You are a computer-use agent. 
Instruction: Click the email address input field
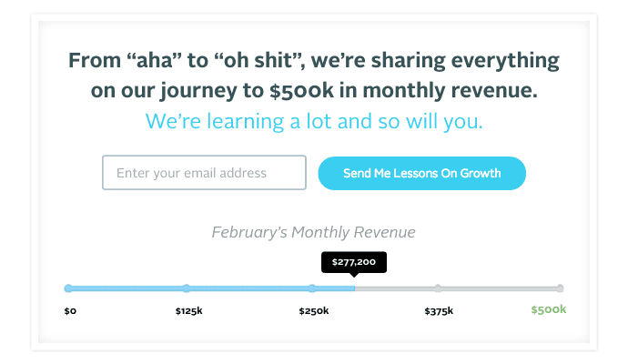pyautogui.click(x=204, y=173)
